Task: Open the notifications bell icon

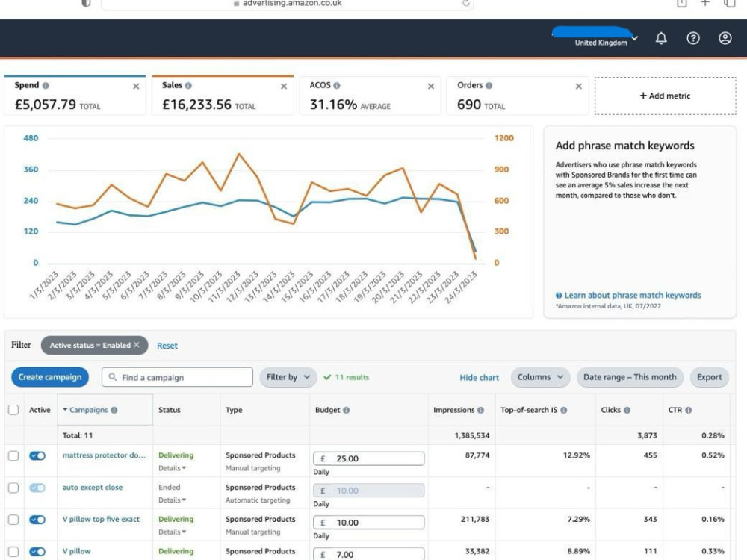Action: [661, 38]
